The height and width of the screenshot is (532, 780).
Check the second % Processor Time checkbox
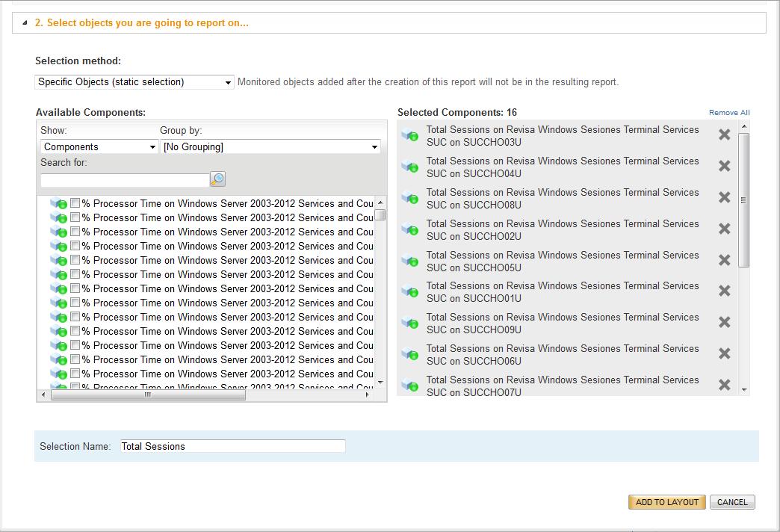[x=75, y=217]
